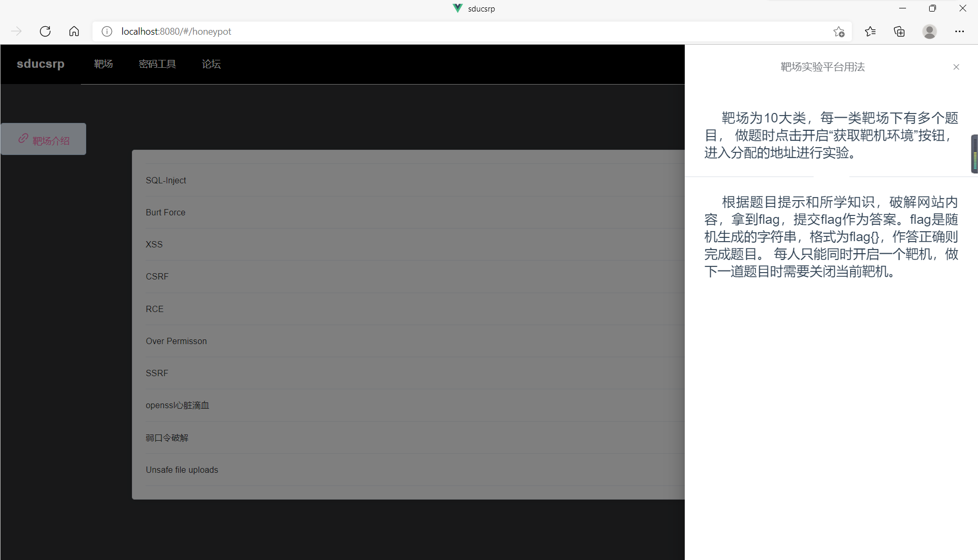
Task: Click the 靶场介绍 button
Action: click(x=43, y=139)
